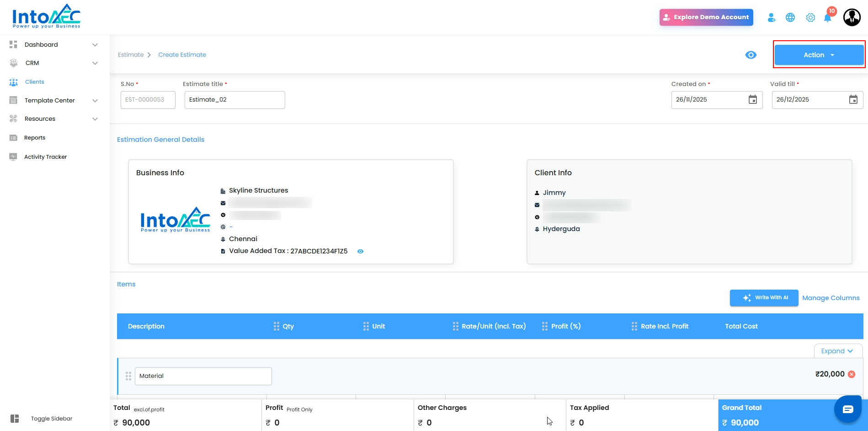Expand the CRM menu chevron
The width and height of the screenshot is (868, 431).
point(95,63)
